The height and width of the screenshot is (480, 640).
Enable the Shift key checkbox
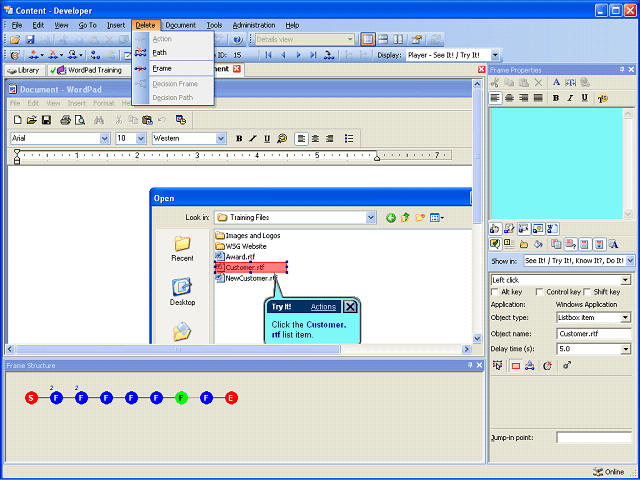tap(587, 292)
